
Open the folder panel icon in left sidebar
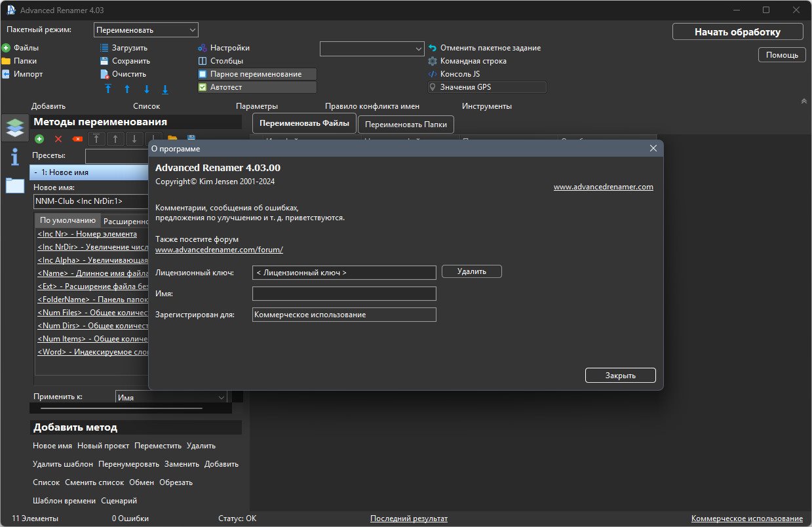click(14, 185)
